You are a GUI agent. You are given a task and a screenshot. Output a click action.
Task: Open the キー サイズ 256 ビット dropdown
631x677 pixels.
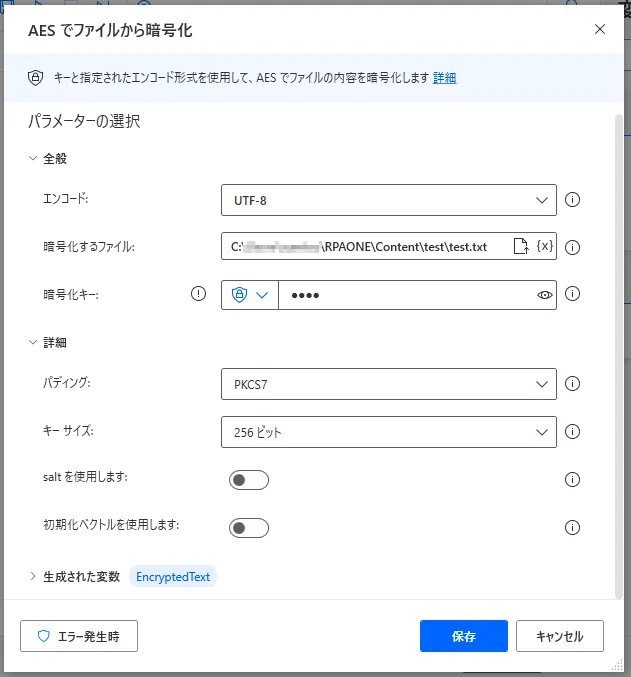click(389, 432)
